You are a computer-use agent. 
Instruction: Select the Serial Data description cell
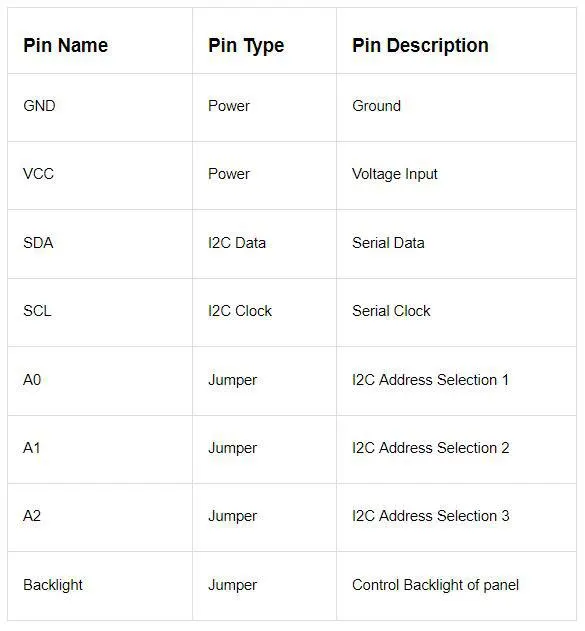point(456,244)
